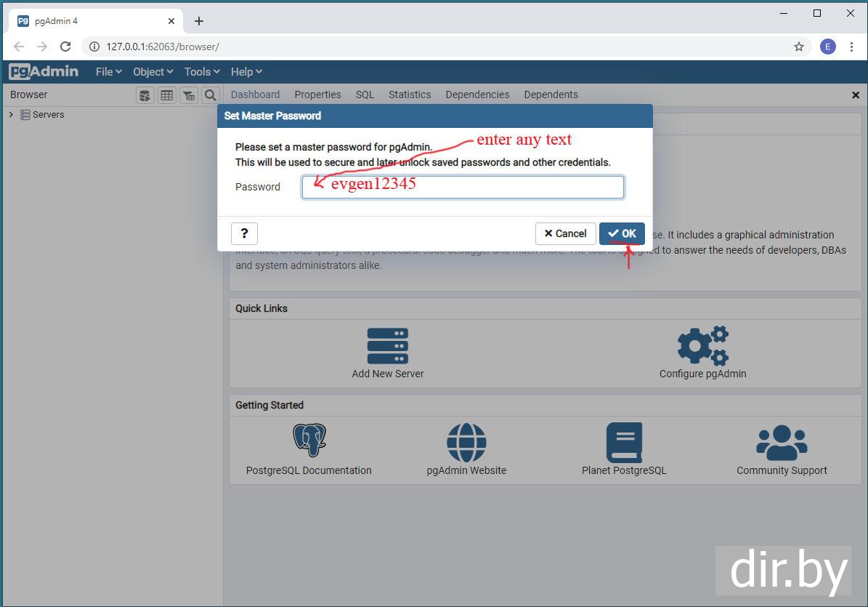The image size is (868, 607).
Task: Click the Query Tool database icon in Browser panel
Action: (x=145, y=95)
